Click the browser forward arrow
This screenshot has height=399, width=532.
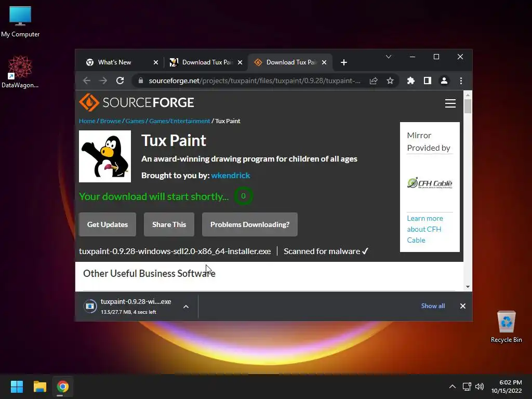tap(103, 81)
